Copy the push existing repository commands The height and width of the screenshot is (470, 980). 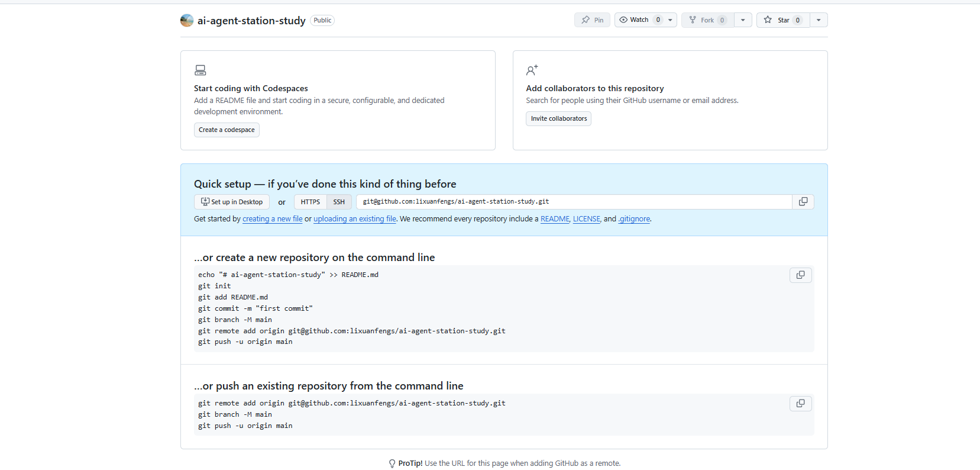click(800, 404)
